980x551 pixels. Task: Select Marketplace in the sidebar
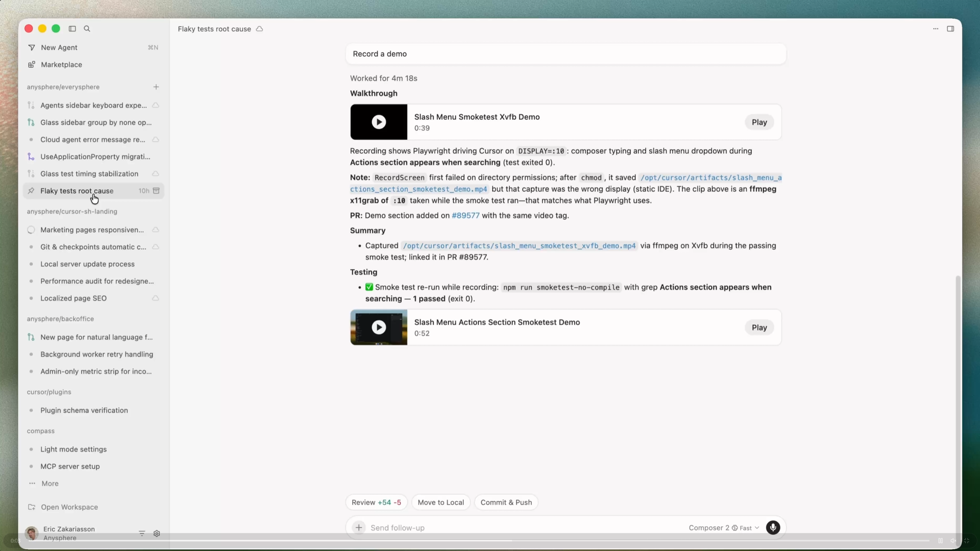click(61, 64)
